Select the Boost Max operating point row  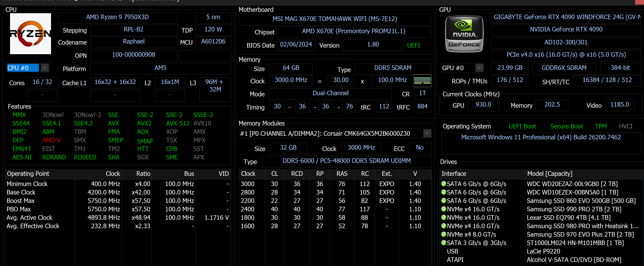coord(21,201)
